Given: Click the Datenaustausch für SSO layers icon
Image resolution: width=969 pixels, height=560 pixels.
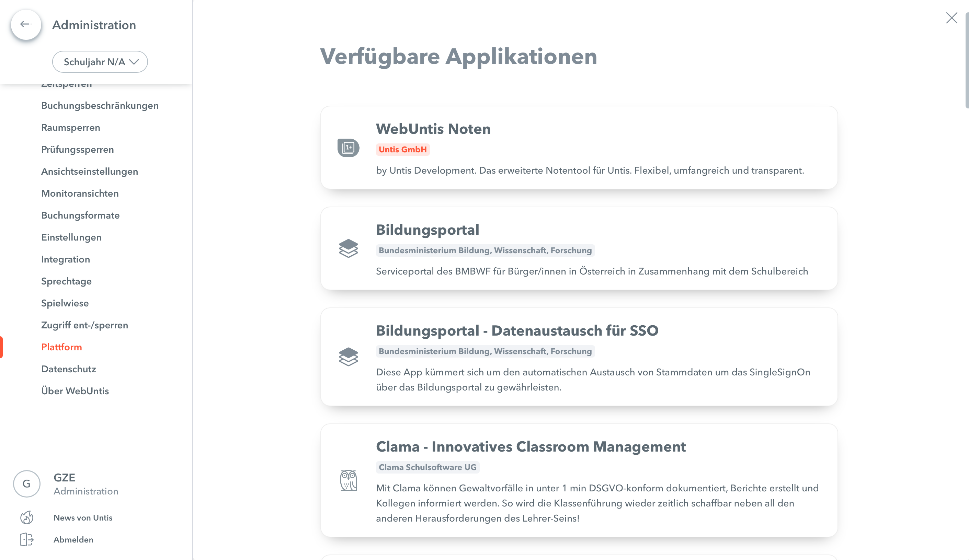Looking at the screenshot, I should (348, 357).
